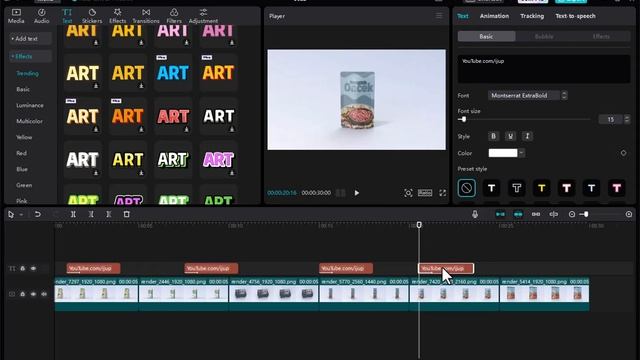
Task: Toggle video track visibility eye
Action: click(33, 294)
